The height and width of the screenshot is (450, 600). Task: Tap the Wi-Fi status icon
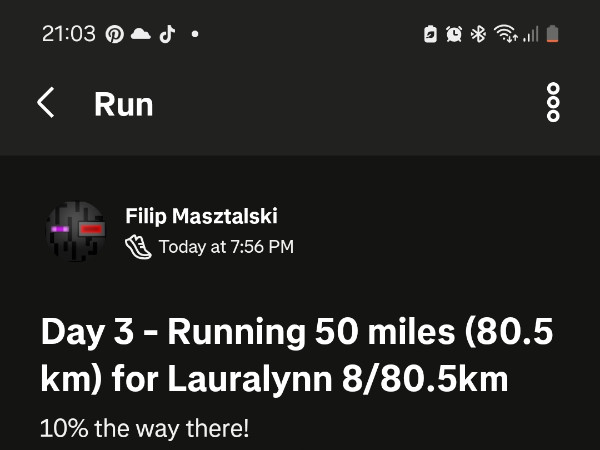tap(505, 34)
